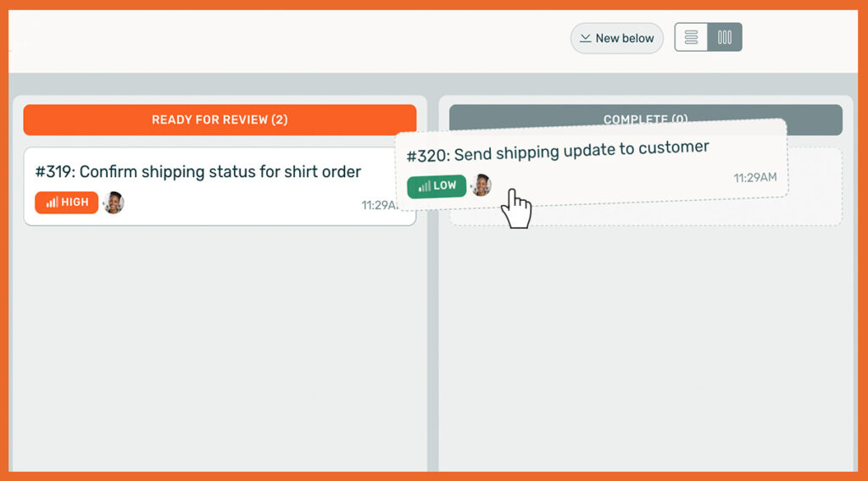Select the Ready for Review column header
This screenshot has height=481, width=868.
coord(220,119)
